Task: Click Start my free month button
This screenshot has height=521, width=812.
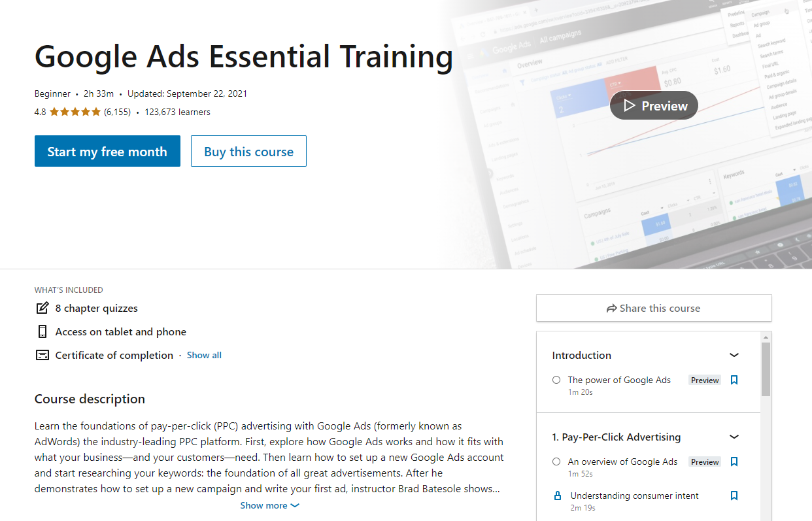Action: [x=107, y=151]
